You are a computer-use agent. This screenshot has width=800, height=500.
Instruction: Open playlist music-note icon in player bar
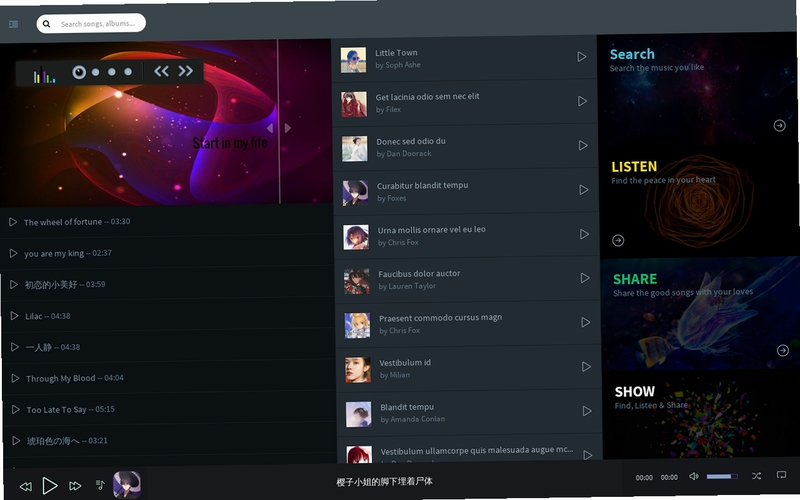[100, 485]
